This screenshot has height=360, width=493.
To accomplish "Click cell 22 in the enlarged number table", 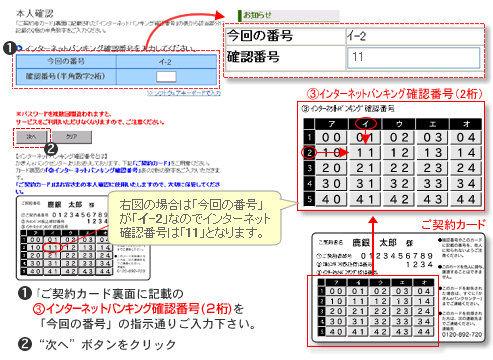I will point(399,168).
